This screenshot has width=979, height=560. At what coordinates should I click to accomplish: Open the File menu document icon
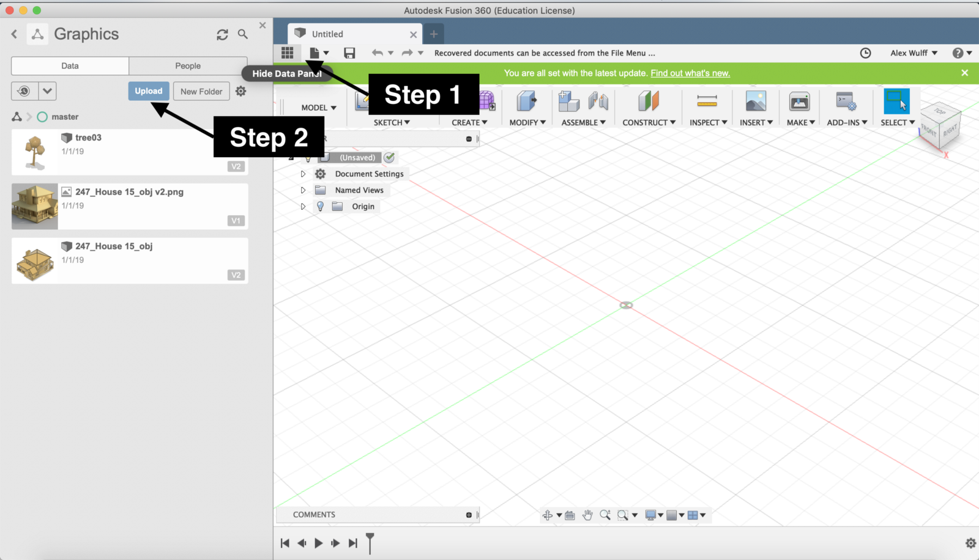tap(315, 53)
